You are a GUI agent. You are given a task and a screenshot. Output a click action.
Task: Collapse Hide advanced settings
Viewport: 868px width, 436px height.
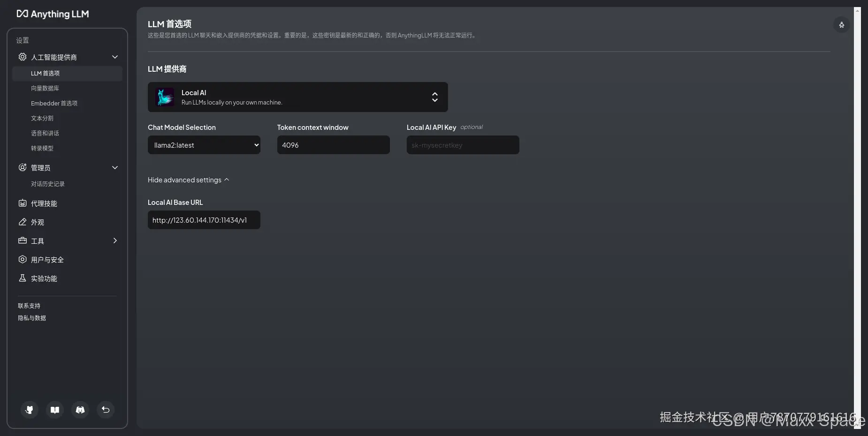coord(189,180)
